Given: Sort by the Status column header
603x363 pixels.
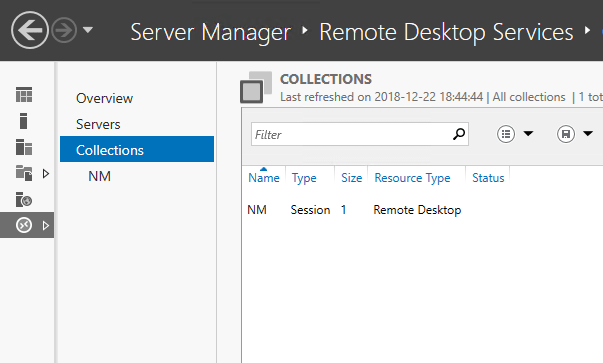Looking at the screenshot, I should [488, 178].
